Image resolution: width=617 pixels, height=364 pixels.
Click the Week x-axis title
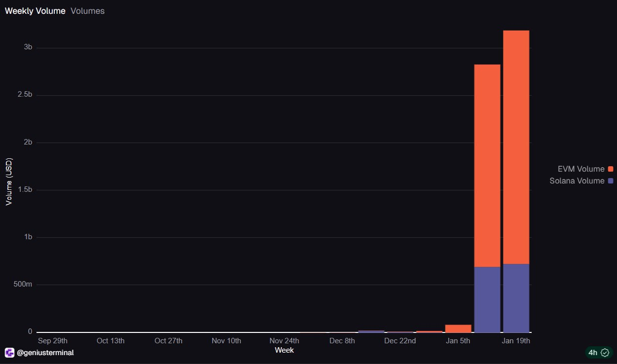pos(284,350)
